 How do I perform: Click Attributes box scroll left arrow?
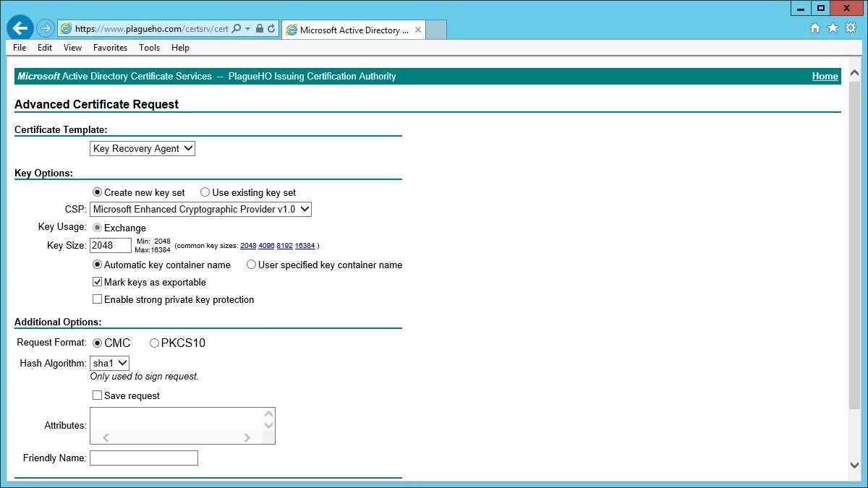[x=106, y=437]
